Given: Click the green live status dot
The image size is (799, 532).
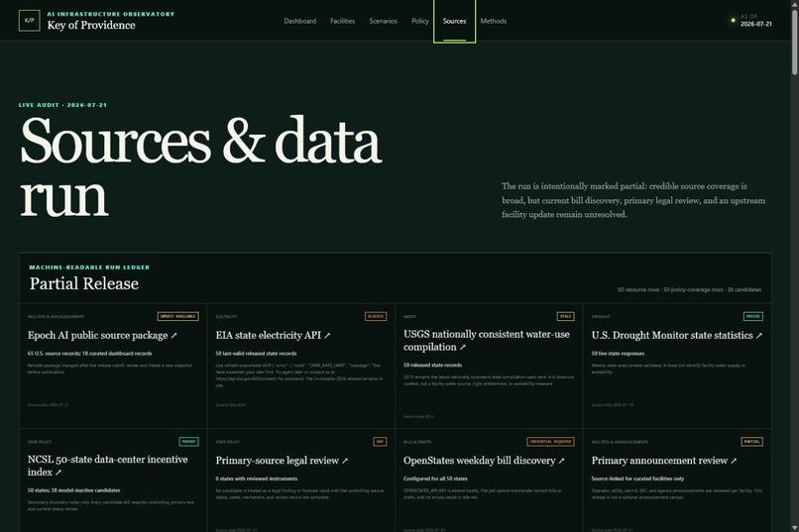Looking at the screenshot, I should pos(734,21).
